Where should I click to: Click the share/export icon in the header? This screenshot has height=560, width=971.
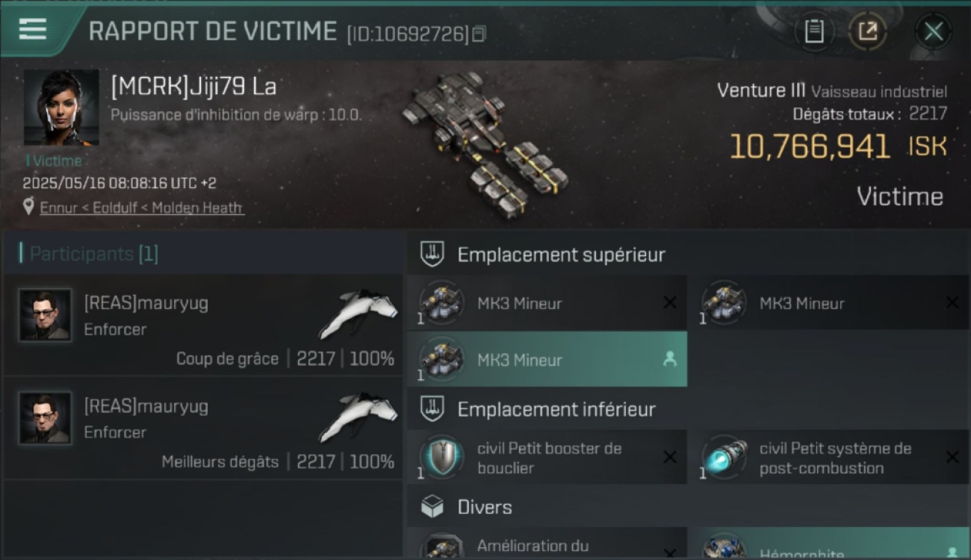point(867,31)
